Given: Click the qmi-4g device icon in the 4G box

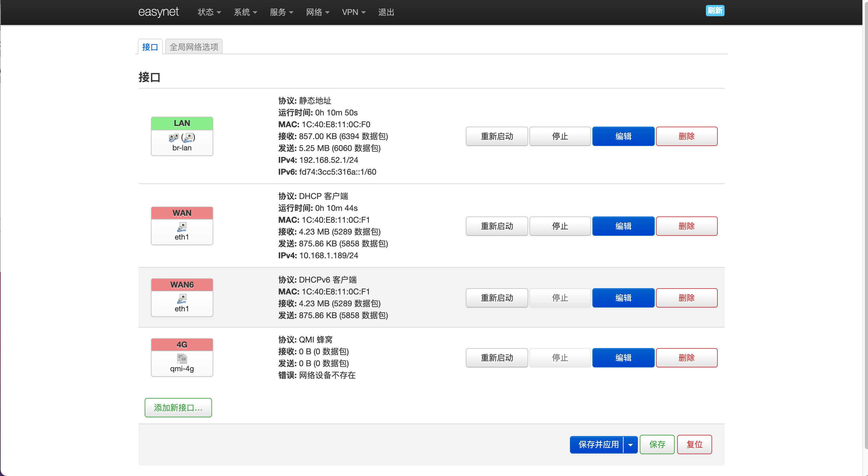Looking at the screenshot, I should click(182, 358).
